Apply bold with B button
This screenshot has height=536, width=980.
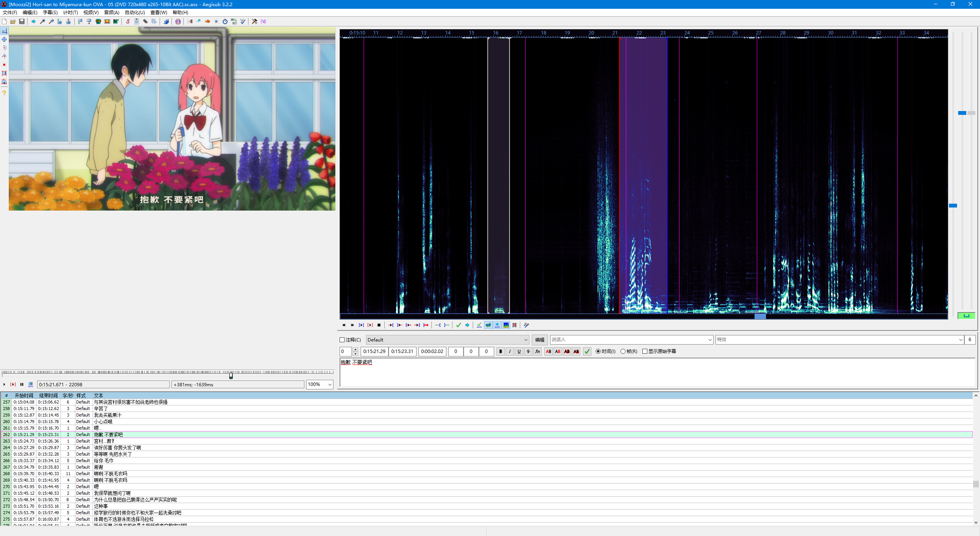click(500, 351)
